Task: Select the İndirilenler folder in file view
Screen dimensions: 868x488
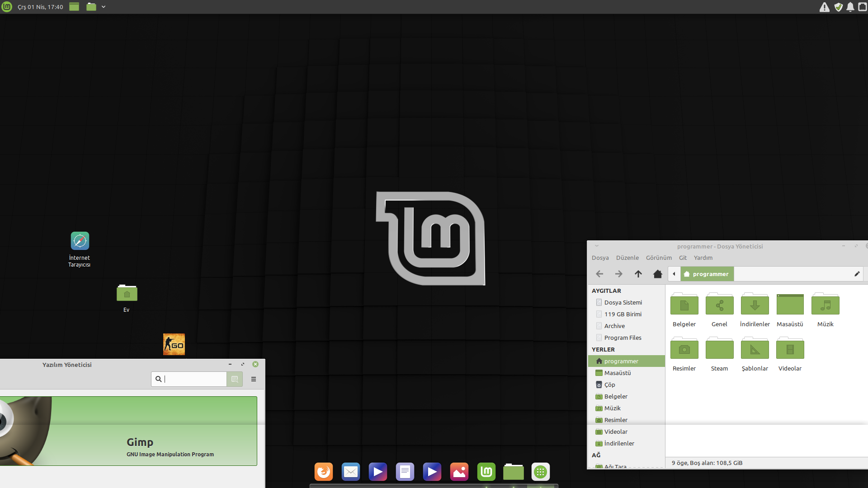Action: 755,310
